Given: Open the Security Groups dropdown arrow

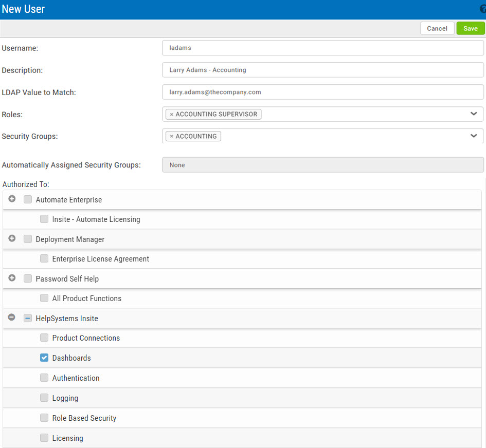Looking at the screenshot, I should (474, 136).
